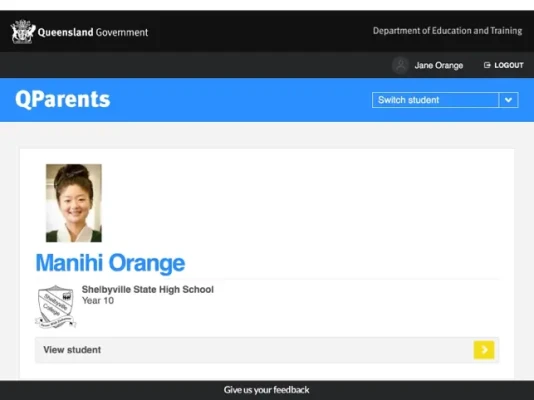The image size is (534, 400).
Task: Click Department of Education and Training text
Action: tap(447, 31)
